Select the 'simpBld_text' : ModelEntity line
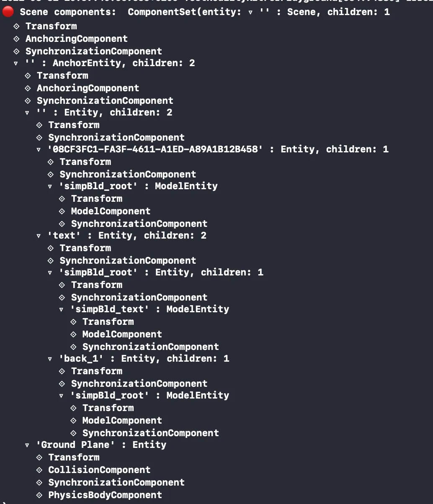This screenshot has height=504, width=433. [x=149, y=309]
